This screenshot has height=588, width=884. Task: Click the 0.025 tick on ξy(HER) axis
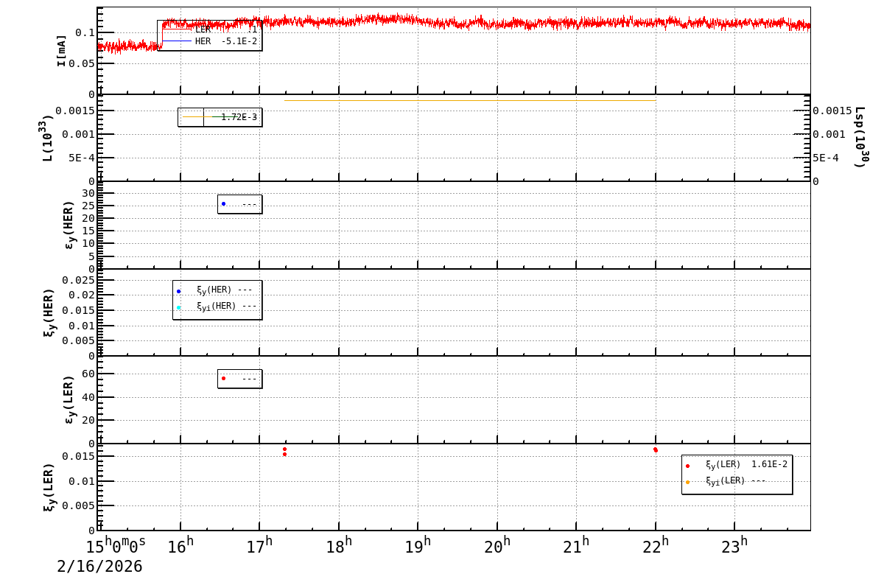point(78,280)
